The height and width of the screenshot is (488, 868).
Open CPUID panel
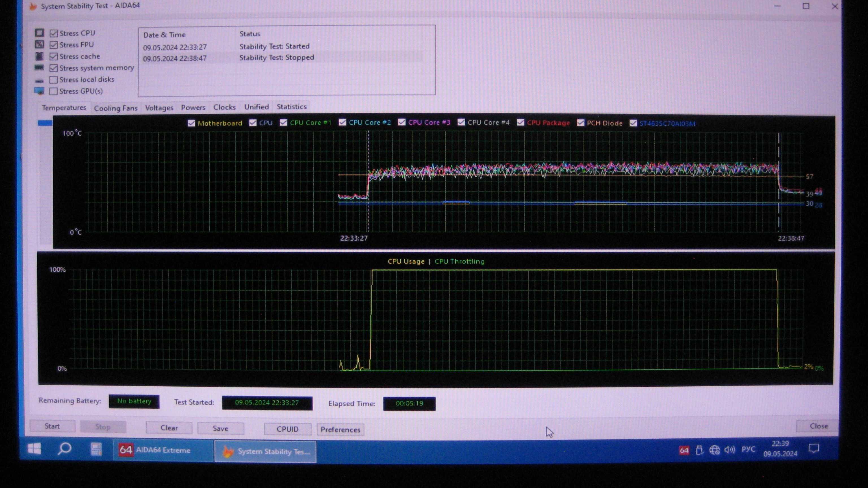coord(287,429)
